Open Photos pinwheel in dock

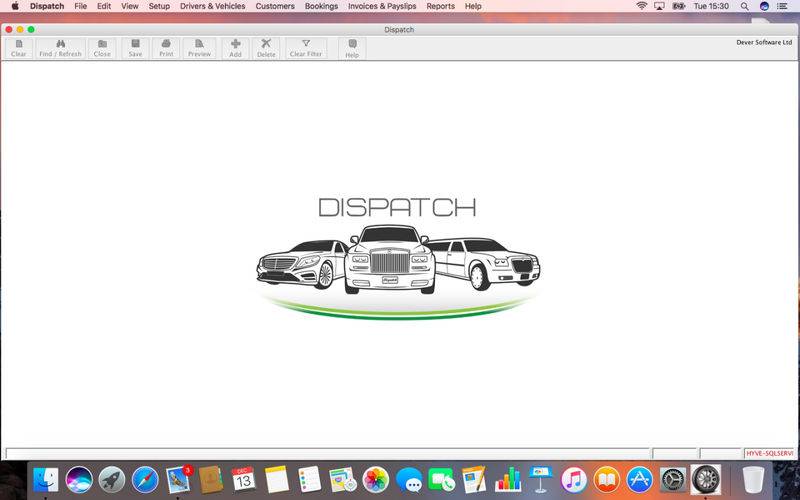(376, 480)
